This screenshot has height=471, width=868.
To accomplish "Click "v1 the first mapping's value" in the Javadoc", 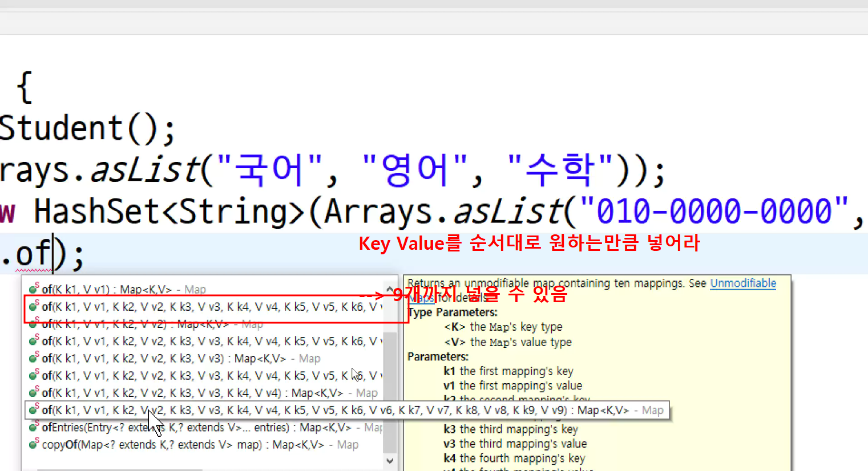I will point(512,386).
